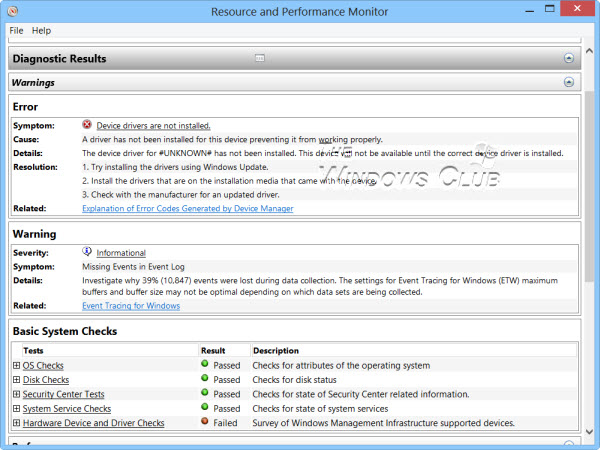600x450 pixels.
Task: Click the green status dot for OS Checks
Action: pos(205,364)
